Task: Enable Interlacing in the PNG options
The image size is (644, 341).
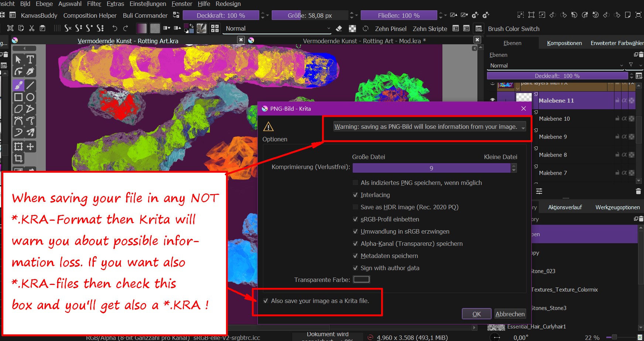Action: point(356,195)
